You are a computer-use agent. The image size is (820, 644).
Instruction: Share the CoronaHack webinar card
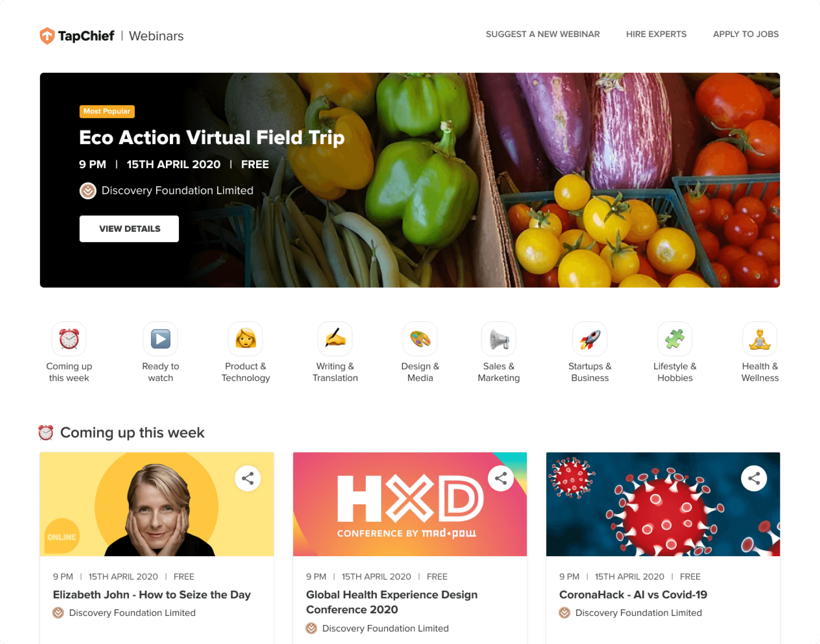tap(754, 479)
